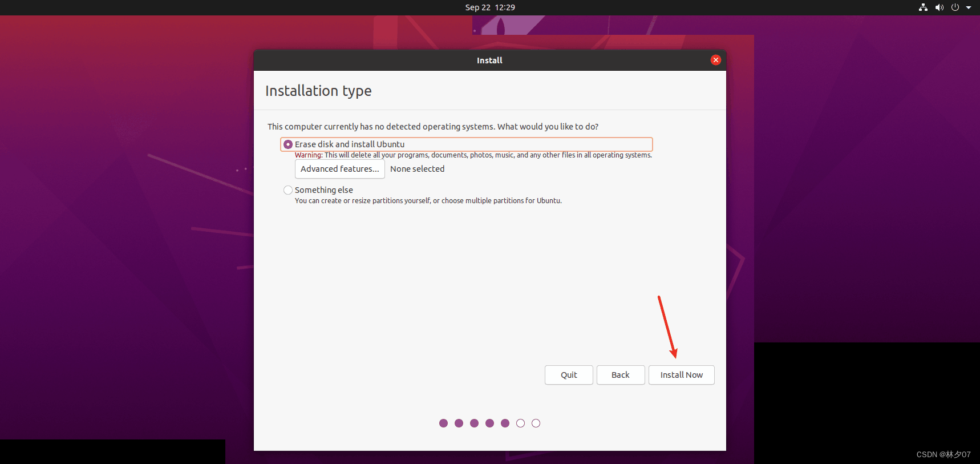Click the Install window title text
This screenshot has height=464, width=980.
click(x=489, y=60)
